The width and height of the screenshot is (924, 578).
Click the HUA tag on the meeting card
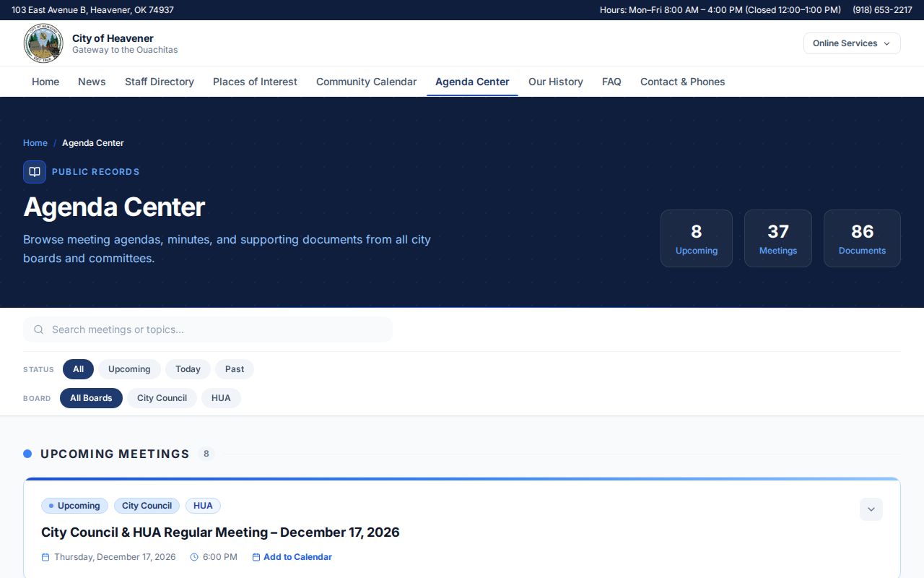(203, 506)
